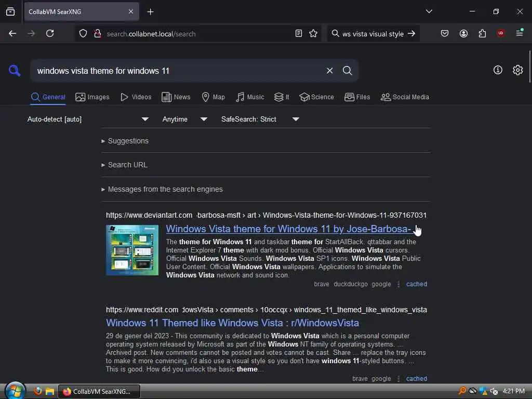
Task: Switch to the Images tab
Action: click(x=92, y=97)
